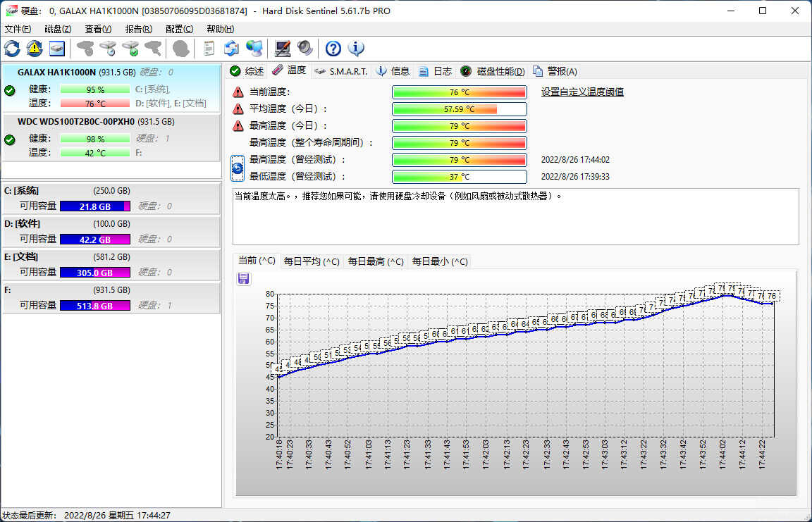The width and height of the screenshot is (812, 522).
Task: Click the blue reset temperature records icon
Action: click(x=237, y=168)
